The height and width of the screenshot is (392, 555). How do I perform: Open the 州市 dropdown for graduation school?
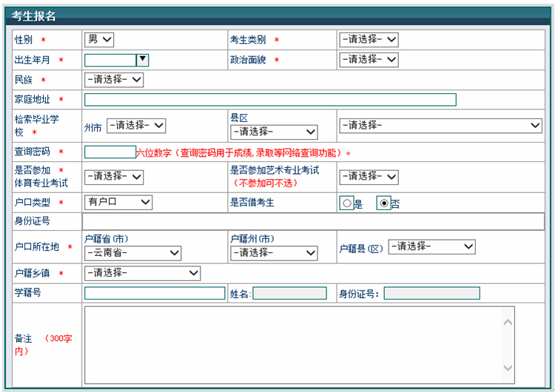tap(136, 126)
